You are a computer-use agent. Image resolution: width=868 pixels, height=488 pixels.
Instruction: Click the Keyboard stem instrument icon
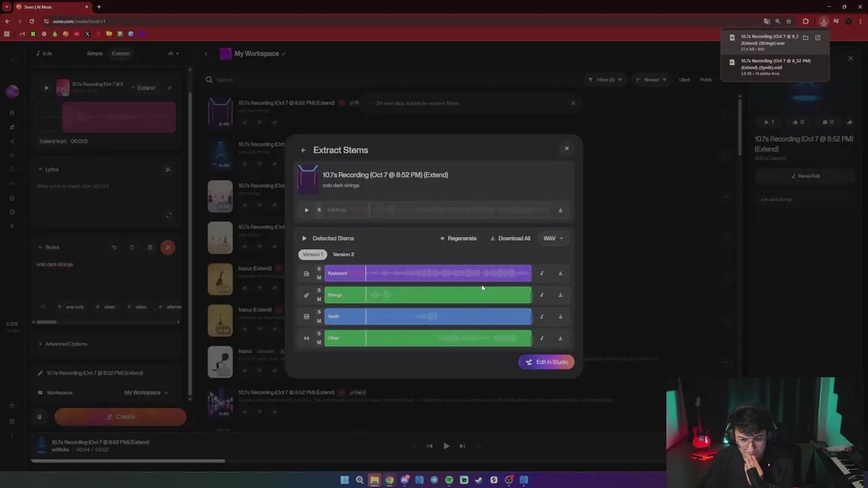point(307,274)
